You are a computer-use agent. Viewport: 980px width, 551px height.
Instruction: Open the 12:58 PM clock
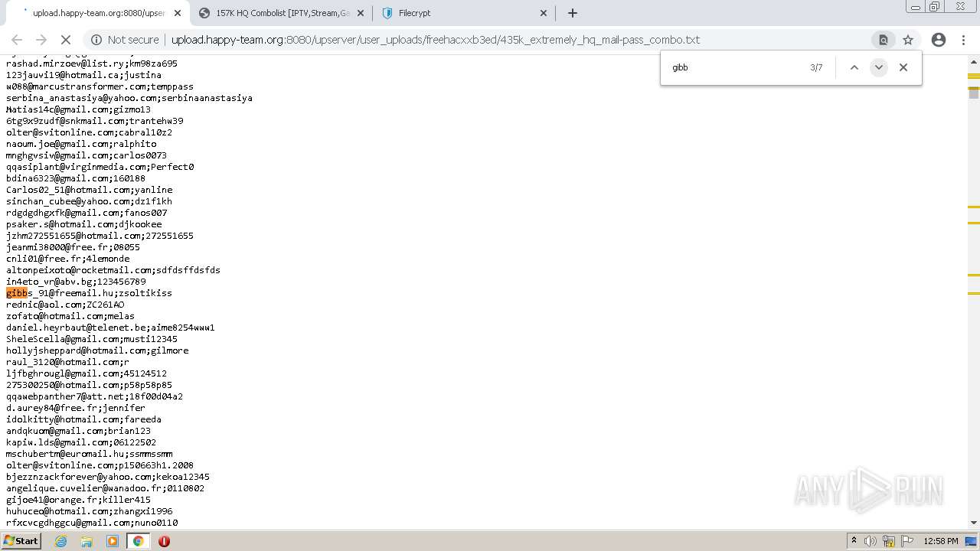(x=941, y=541)
